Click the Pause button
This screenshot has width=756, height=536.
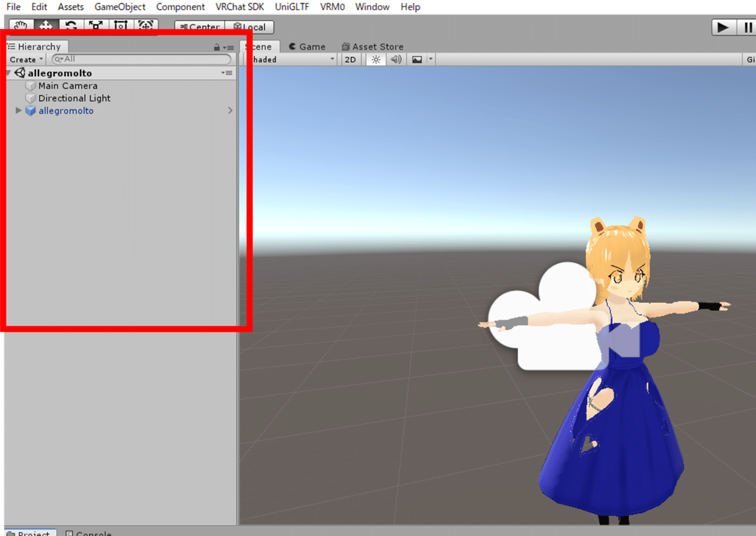[x=747, y=27]
